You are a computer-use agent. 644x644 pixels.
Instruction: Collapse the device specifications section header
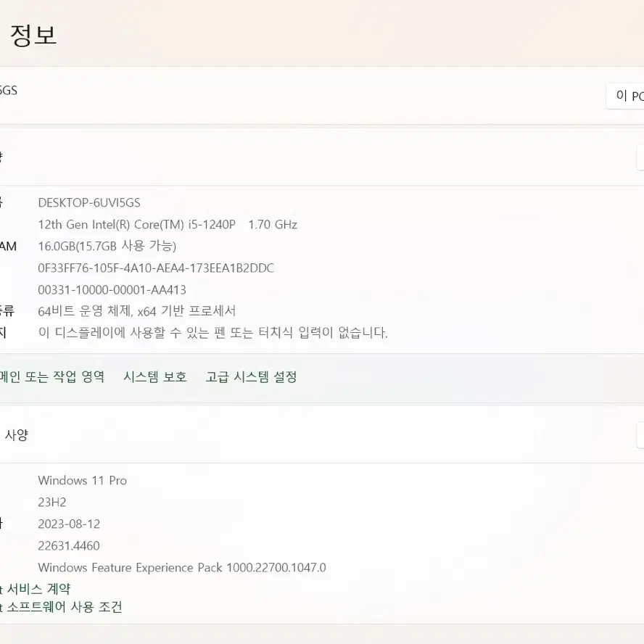pyautogui.click(x=322, y=157)
